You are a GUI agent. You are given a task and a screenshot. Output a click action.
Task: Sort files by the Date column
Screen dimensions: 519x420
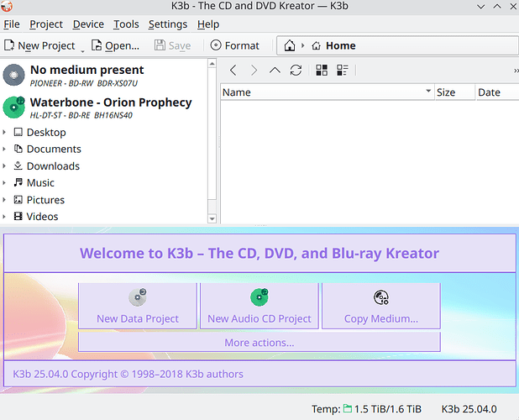(x=497, y=92)
